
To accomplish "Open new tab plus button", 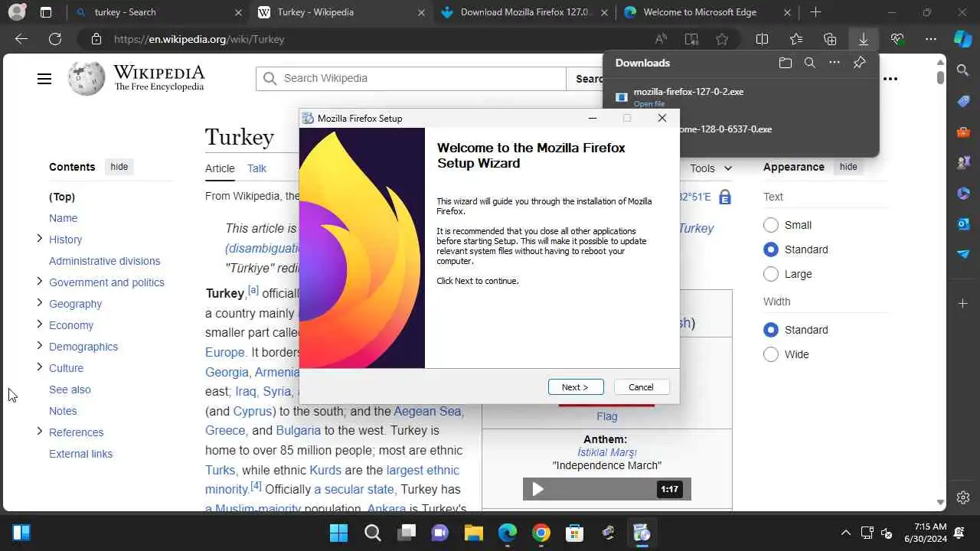I will (x=815, y=12).
